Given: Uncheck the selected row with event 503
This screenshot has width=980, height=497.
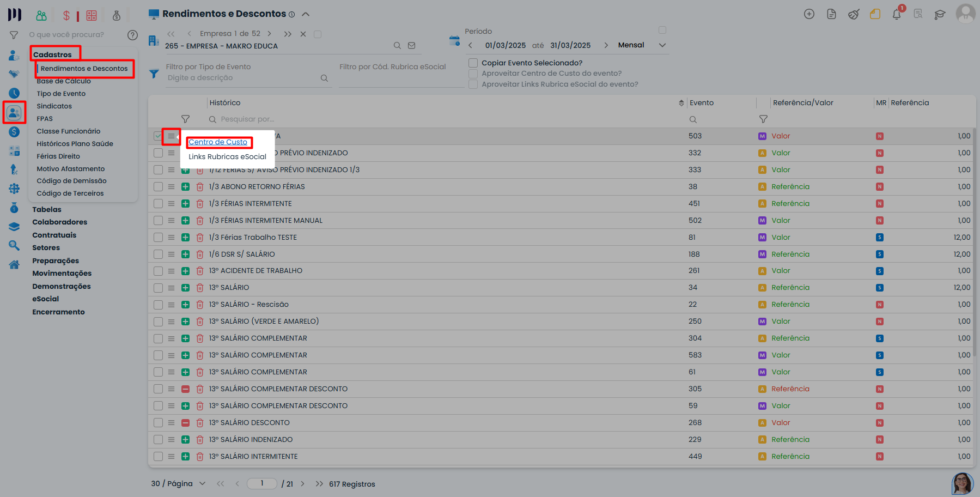Looking at the screenshot, I should coord(158,136).
